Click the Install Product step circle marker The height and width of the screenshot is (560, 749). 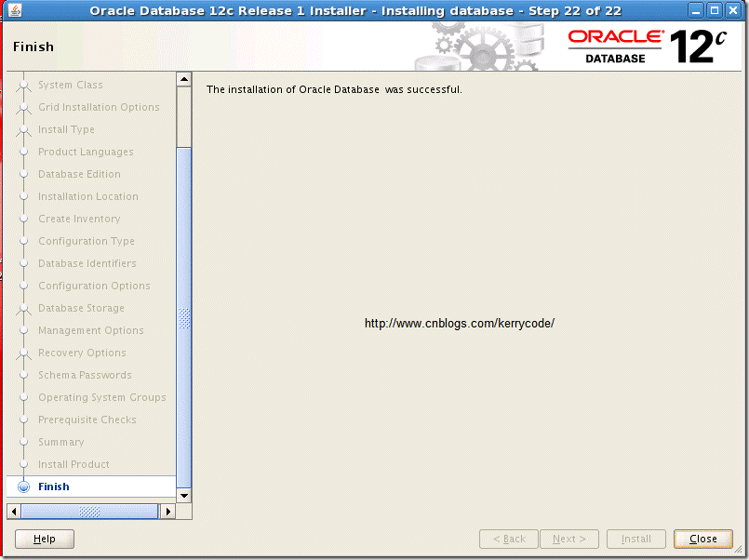click(x=23, y=464)
